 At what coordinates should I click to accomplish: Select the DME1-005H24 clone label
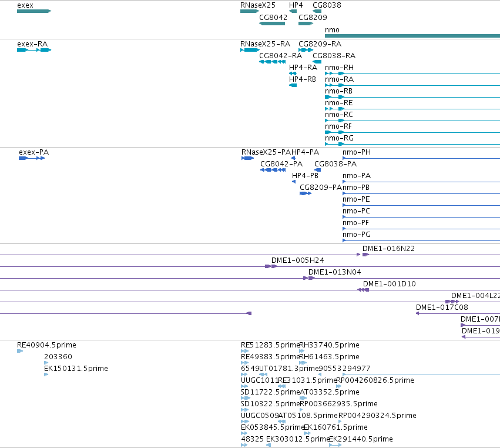tap(297, 260)
